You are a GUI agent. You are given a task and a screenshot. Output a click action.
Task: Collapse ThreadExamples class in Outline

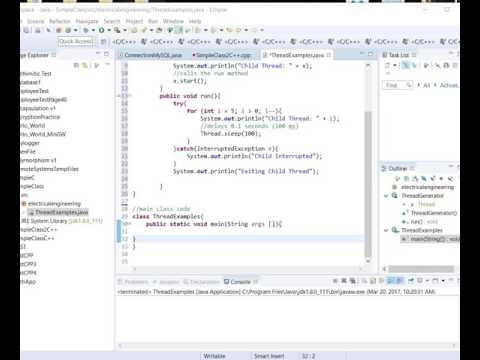click(x=386, y=230)
